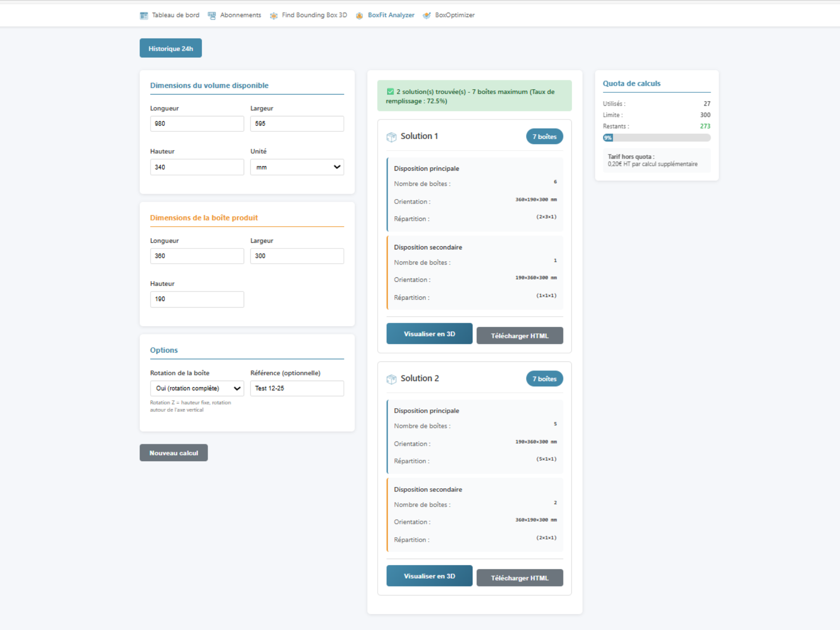Open the Rotation de la boîte dropdown
This screenshot has height=630, width=840.
[x=197, y=388]
